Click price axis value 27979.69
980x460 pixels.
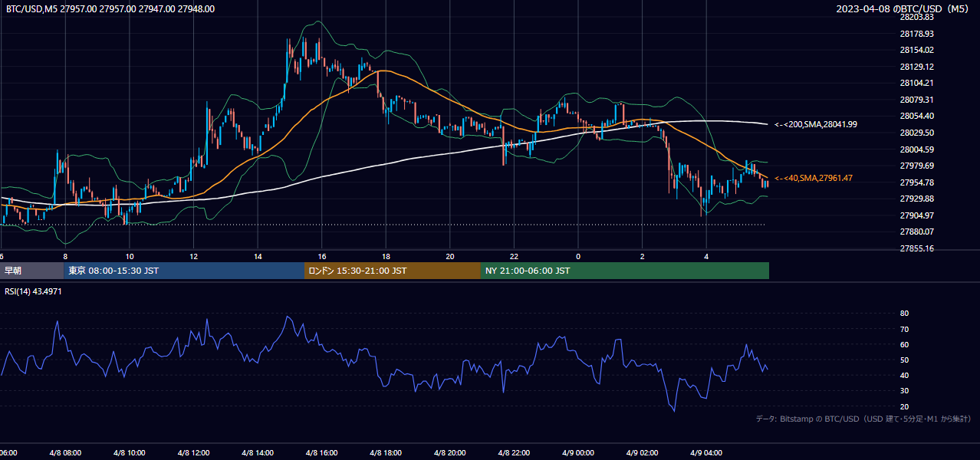coord(916,166)
